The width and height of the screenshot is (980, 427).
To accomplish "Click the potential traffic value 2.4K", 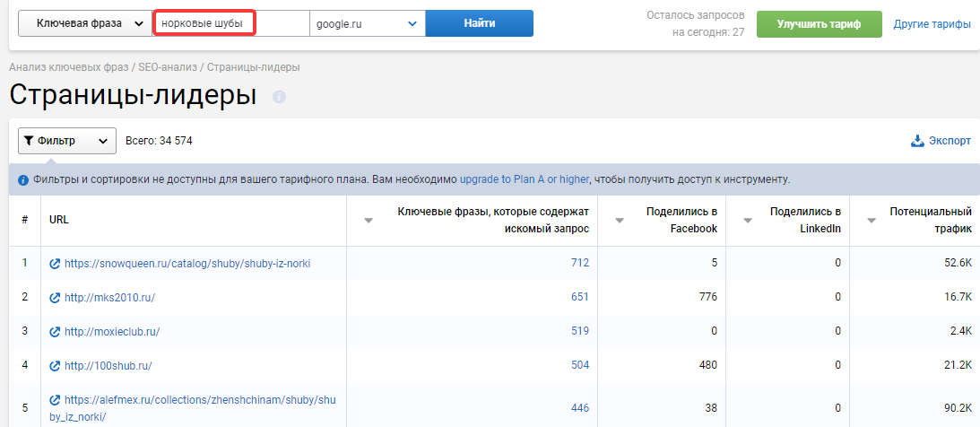I will (960, 331).
